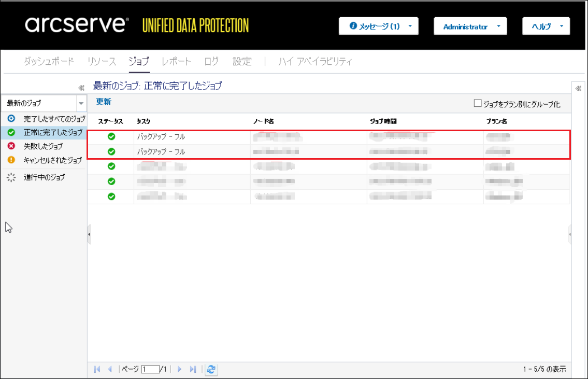Go to the next page with the pager arrow
588x379 pixels.
point(179,369)
